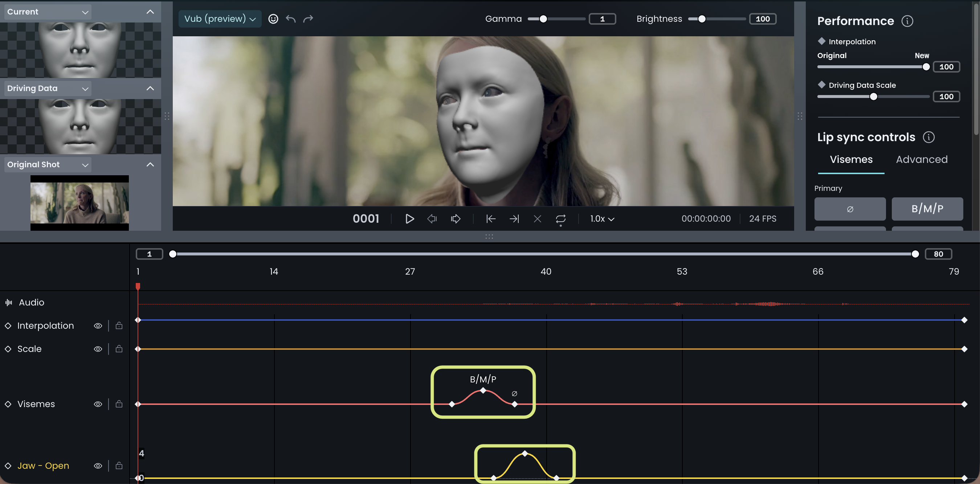Hide the Visemes track
Viewport: 980px width, 484px height.
coord(98,404)
